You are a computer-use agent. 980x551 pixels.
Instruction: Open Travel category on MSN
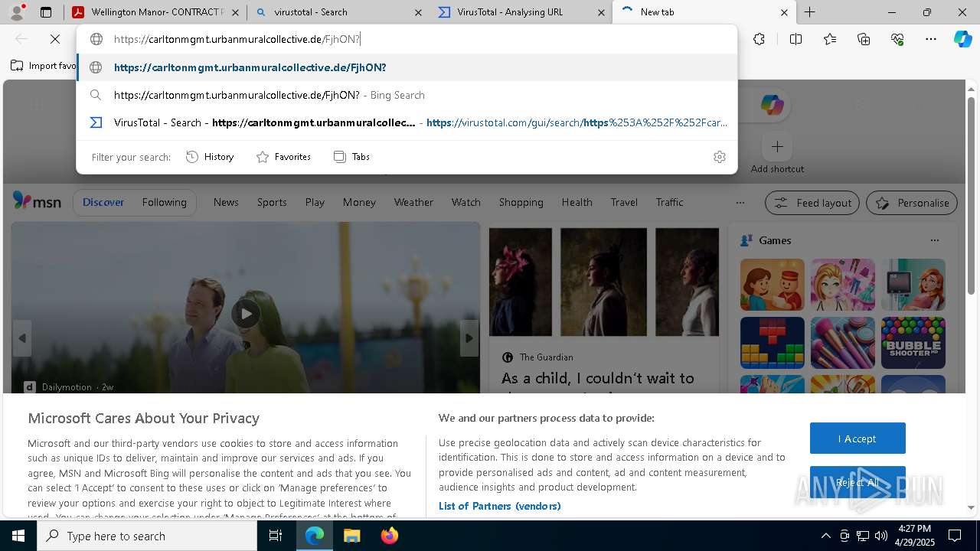[x=624, y=202]
